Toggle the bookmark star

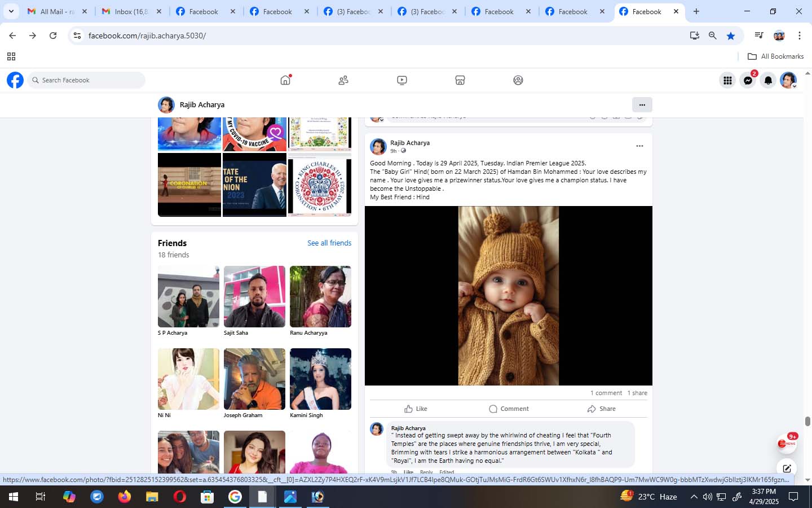click(731, 36)
